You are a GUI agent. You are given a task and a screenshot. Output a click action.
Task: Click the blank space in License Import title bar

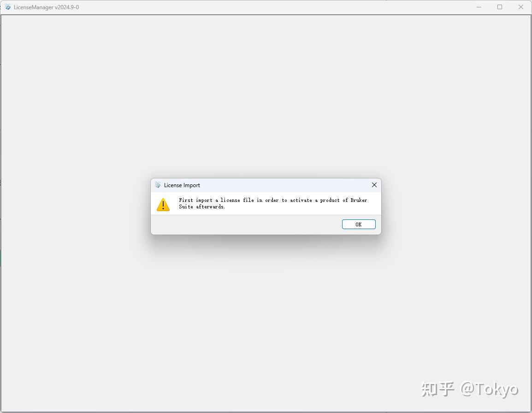click(284, 185)
